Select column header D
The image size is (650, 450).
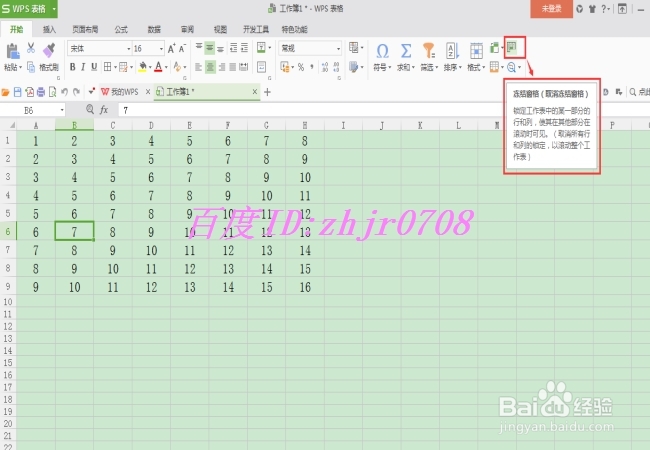151,125
